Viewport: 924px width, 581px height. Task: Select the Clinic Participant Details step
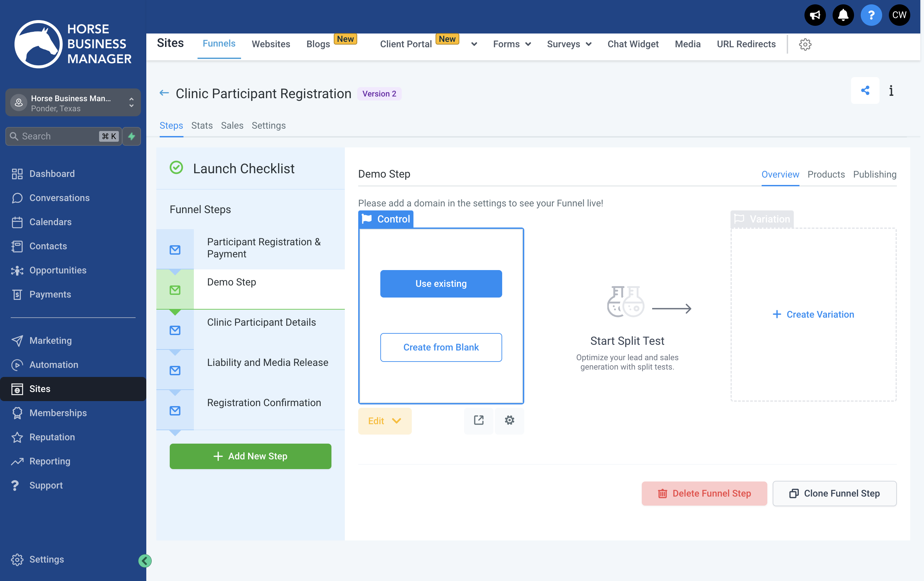(250, 329)
